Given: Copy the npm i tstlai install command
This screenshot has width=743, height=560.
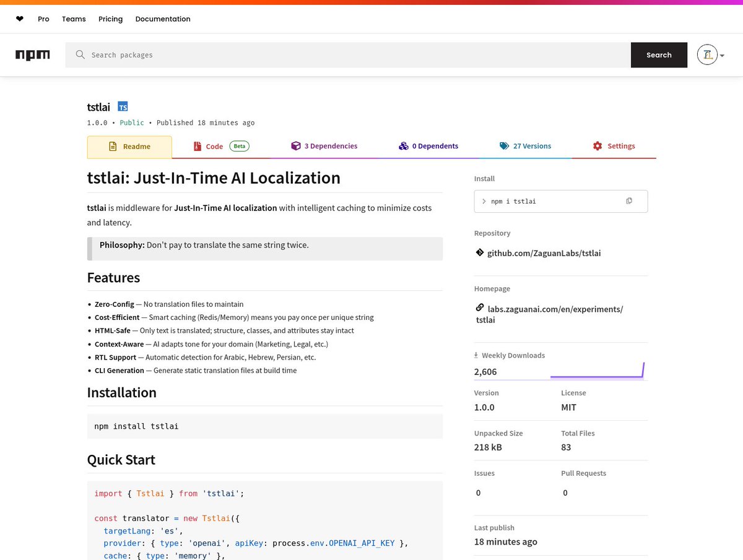Looking at the screenshot, I should 629,201.
